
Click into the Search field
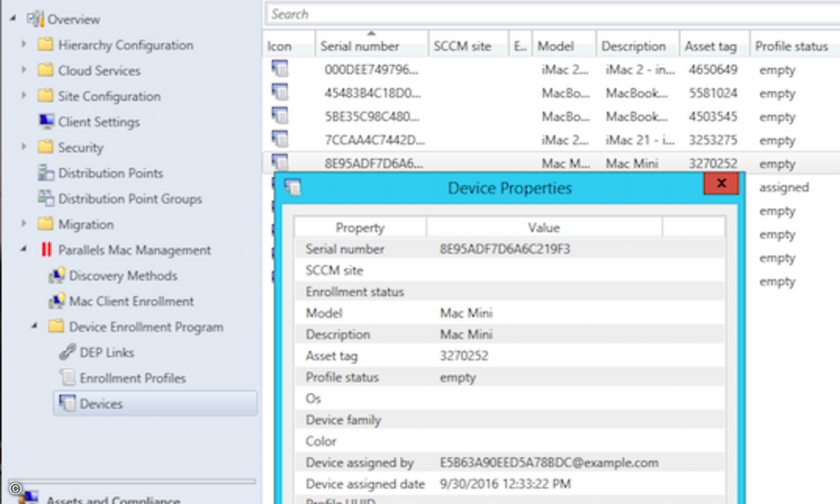552,14
